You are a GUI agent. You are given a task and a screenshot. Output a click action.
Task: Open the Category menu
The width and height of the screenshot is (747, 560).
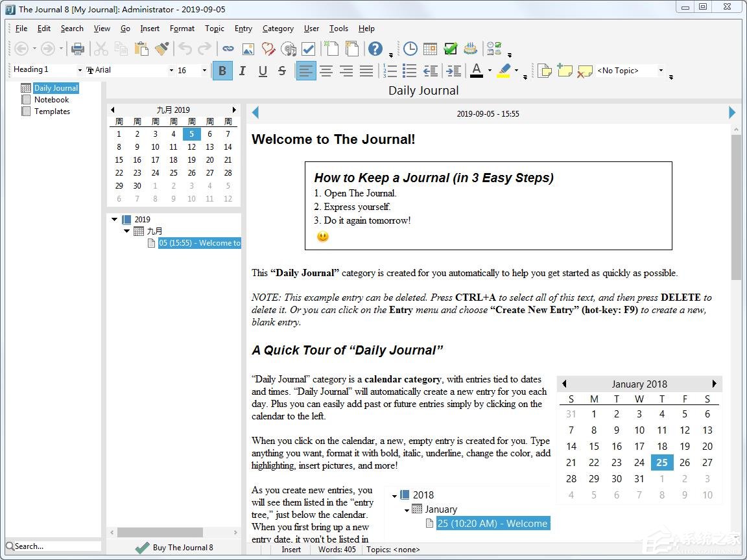278,29
